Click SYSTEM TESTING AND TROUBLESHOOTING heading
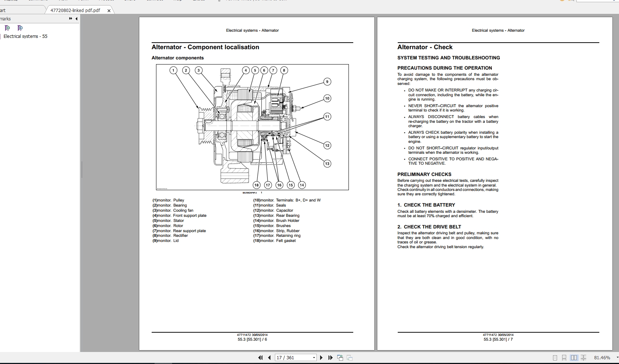This screenshot has height=364, width=619. coord(448,58)
